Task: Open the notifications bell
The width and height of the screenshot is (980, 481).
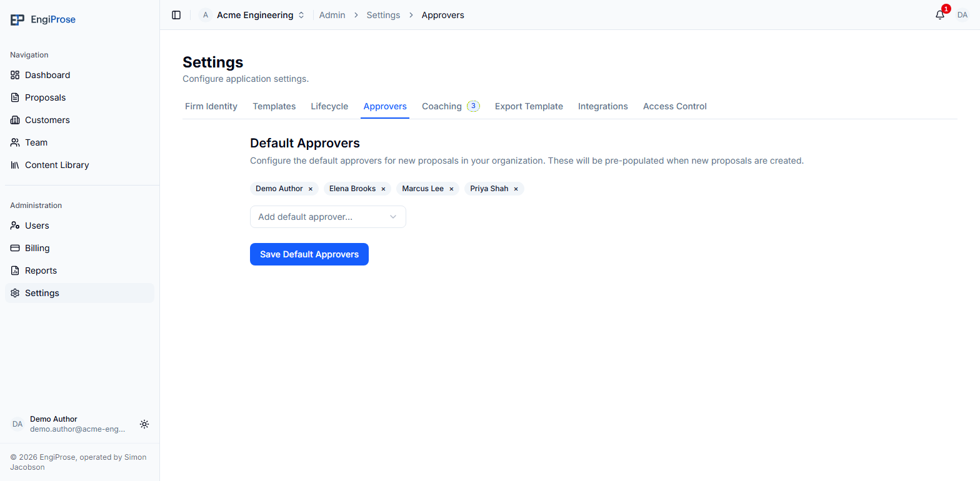Action: 940,15
